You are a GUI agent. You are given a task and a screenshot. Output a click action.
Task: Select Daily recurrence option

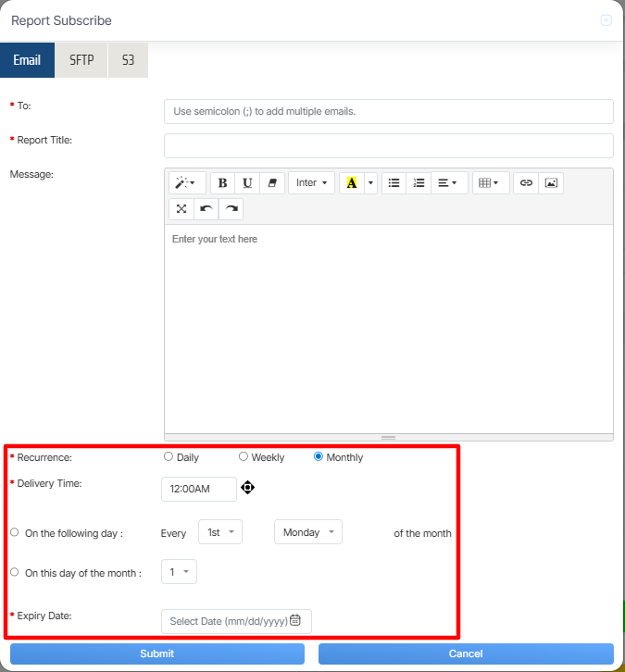pyautogui.click(x=169, y=456)
